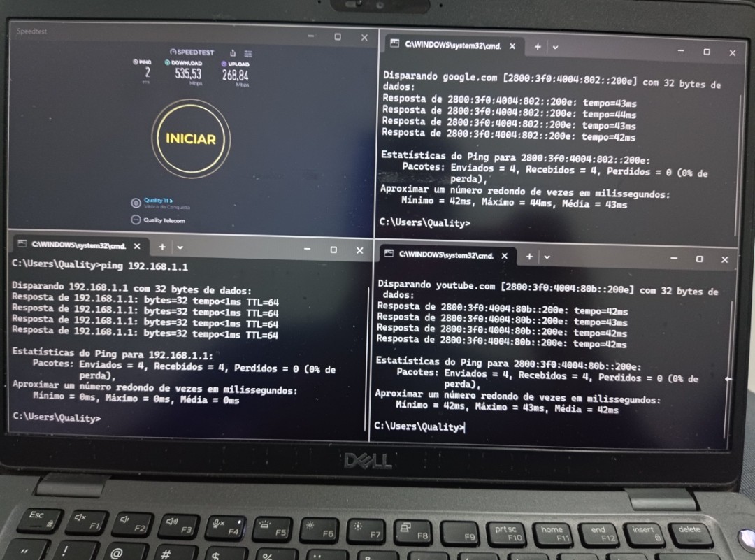Add a new tab in the 192.168.1.1 ping terminal
Image resolution: width=755 pixels, height=560 pixels.
click(162, 247)
